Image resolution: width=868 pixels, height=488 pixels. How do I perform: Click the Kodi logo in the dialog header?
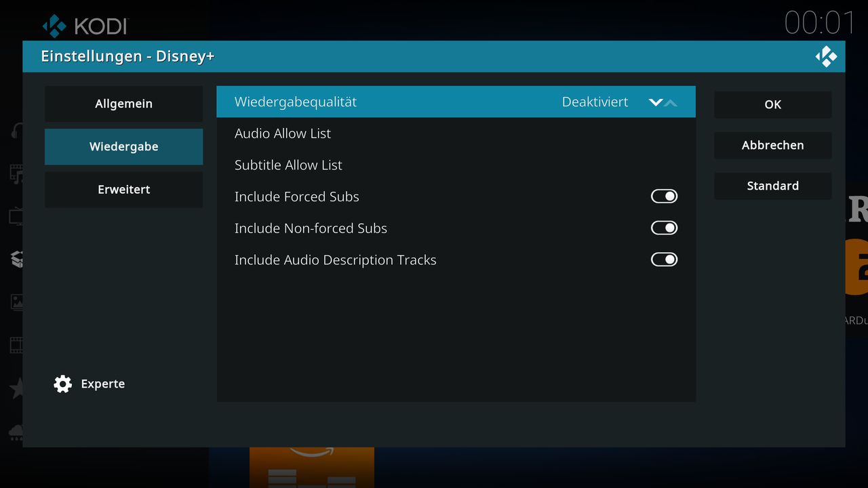(x=826, y=56)
